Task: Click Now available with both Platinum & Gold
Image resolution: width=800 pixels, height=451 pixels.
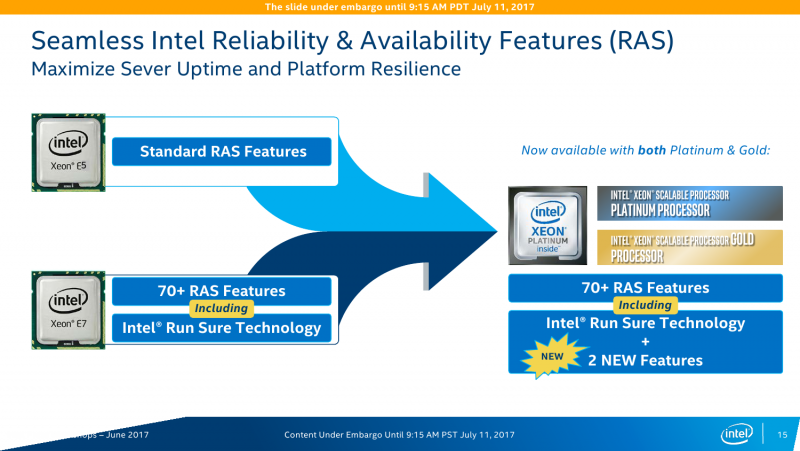Action: [645, 150]
